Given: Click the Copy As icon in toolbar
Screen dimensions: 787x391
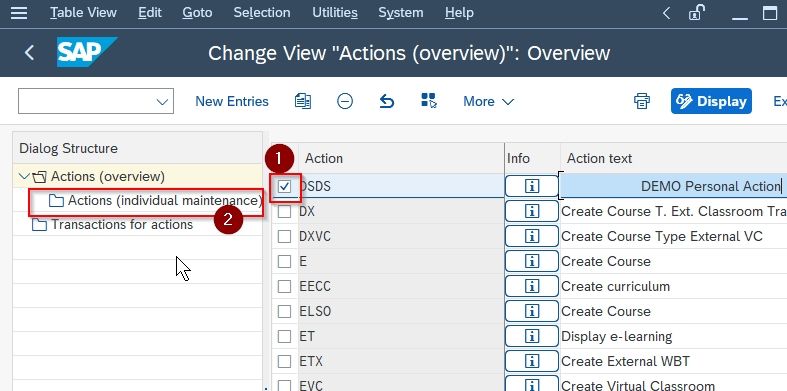Looking at the screenshot, I should coord(303,101).
